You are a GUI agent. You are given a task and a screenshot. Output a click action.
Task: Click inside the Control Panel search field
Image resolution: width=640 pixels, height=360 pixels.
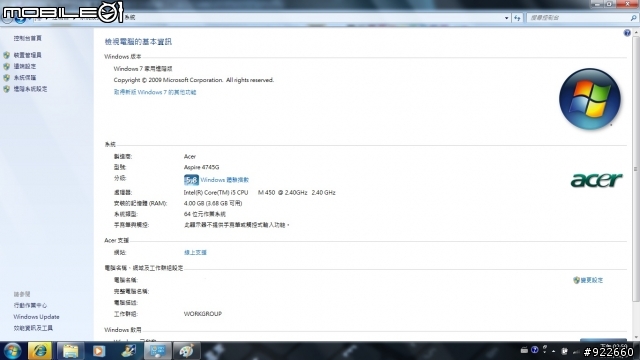(578, 18)
